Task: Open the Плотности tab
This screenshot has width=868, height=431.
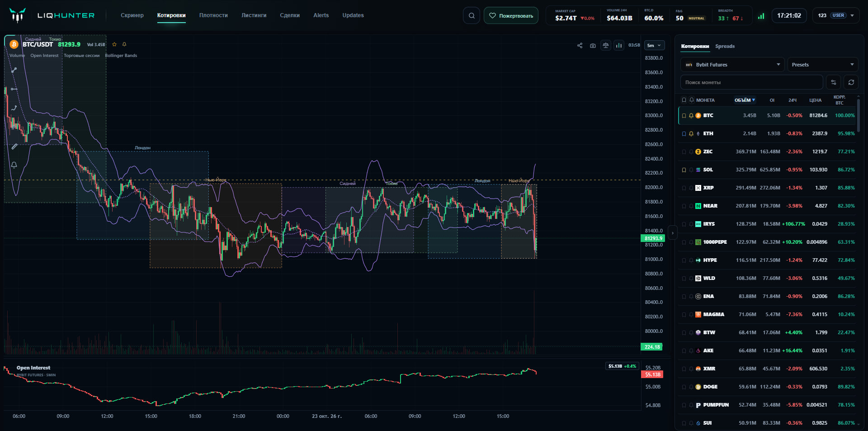Action: (213, 15)
